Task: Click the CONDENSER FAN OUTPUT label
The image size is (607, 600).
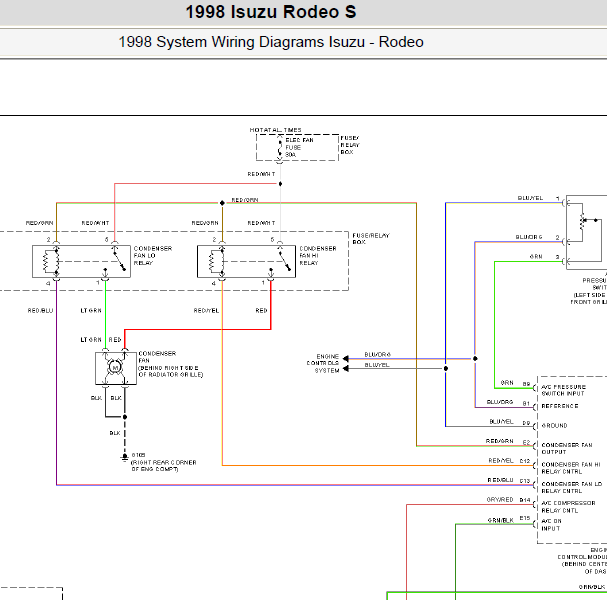Action: 567,448
